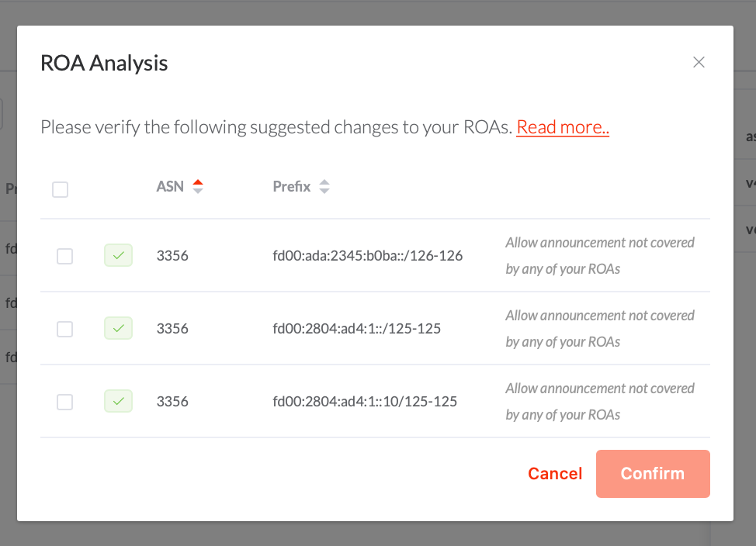Click prefix fd00:ada:2345:b0ba::/126-126 text

click(367, 255)
